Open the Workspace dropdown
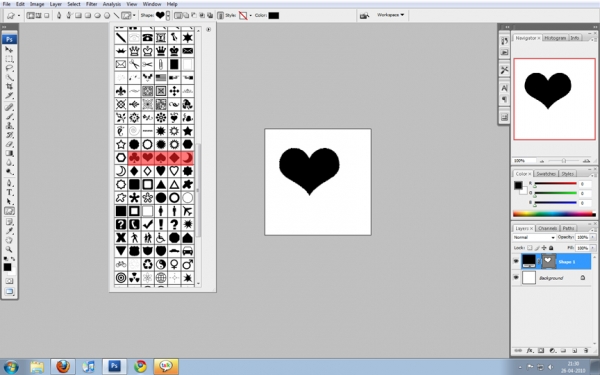 (390, 15)
